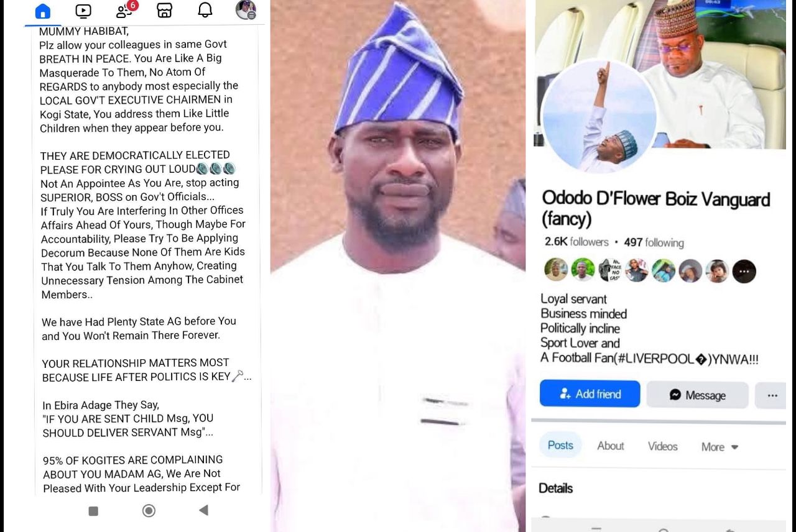The width and height of the screenshot is (796, 532).
Task: Open the Notifications bell icon
Action: 205,10
